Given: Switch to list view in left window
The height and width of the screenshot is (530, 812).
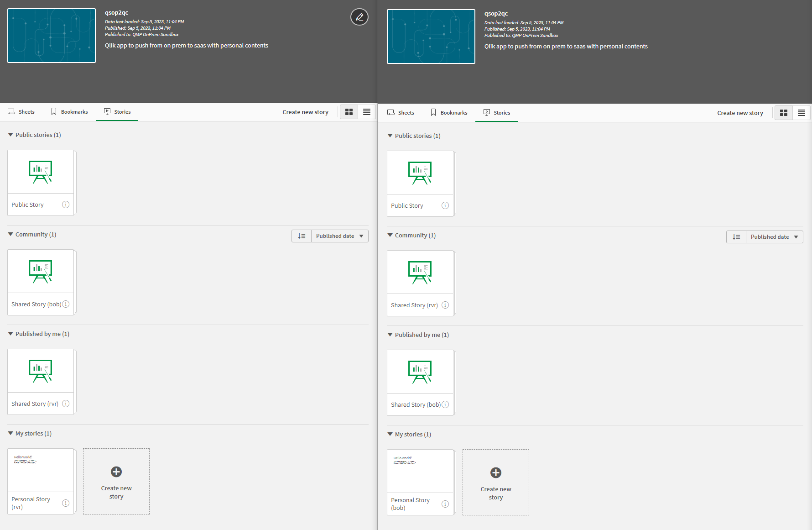Looking at the screenshot, I should coord(367,112).
